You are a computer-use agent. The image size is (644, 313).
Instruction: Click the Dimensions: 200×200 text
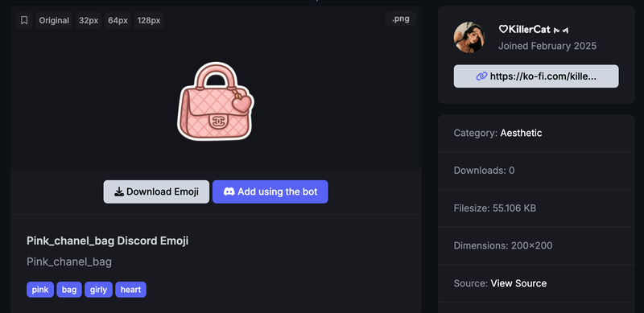pyautogui.click(x=503, y=245)
